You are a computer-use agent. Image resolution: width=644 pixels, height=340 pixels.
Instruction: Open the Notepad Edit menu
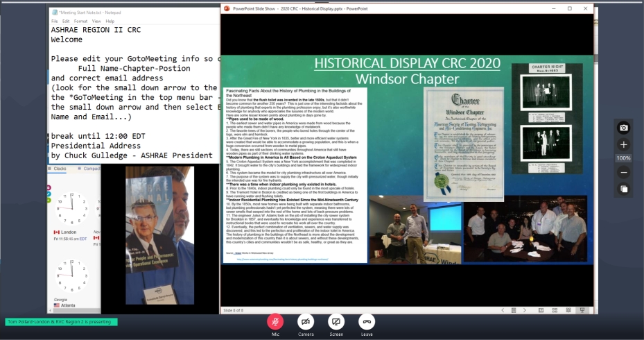[66, 21]
